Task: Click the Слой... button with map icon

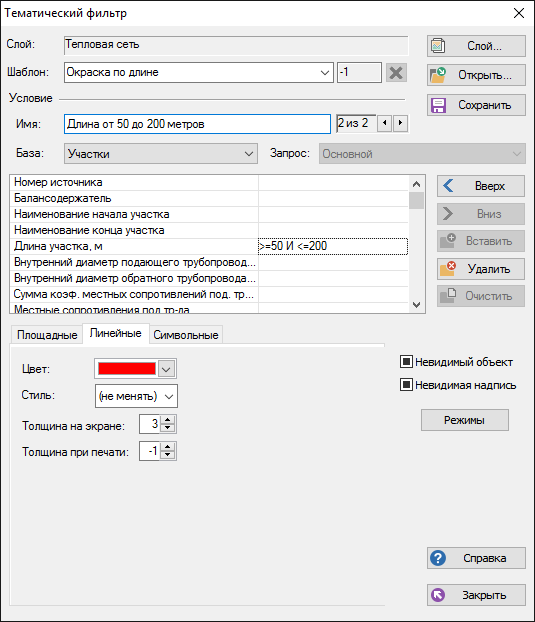Action: point(476,46)
